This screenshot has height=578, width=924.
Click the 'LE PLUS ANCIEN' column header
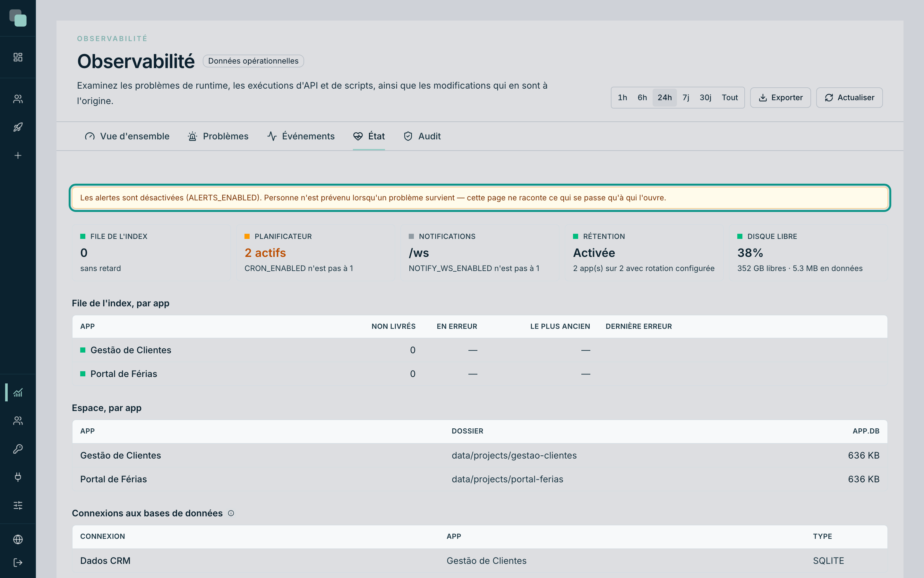(x=560, y=327)
